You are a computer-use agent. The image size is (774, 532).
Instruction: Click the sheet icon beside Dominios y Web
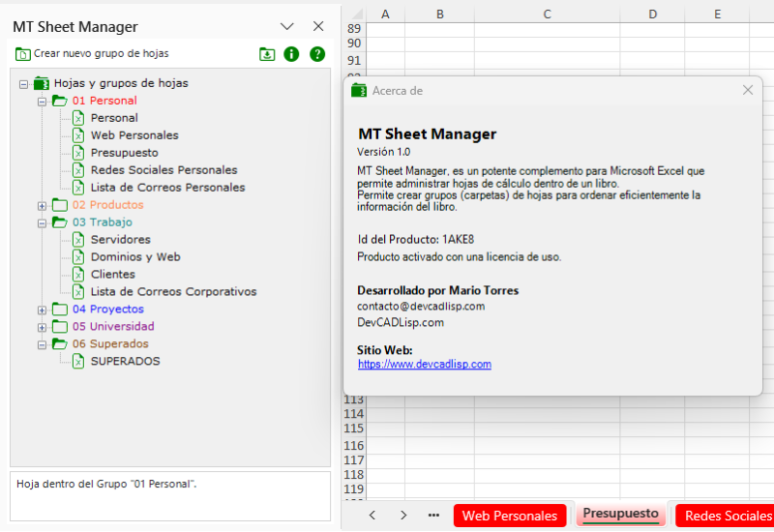click(x=78, y=256)
